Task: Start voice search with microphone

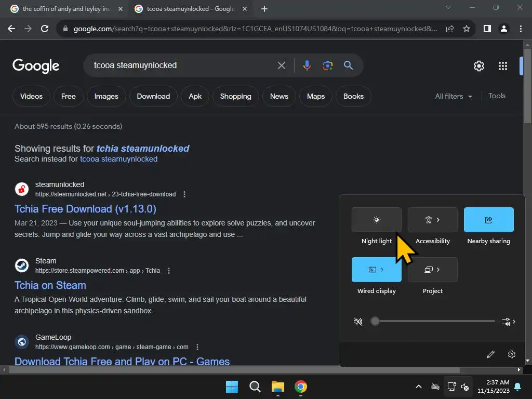Action: (307, 65)
